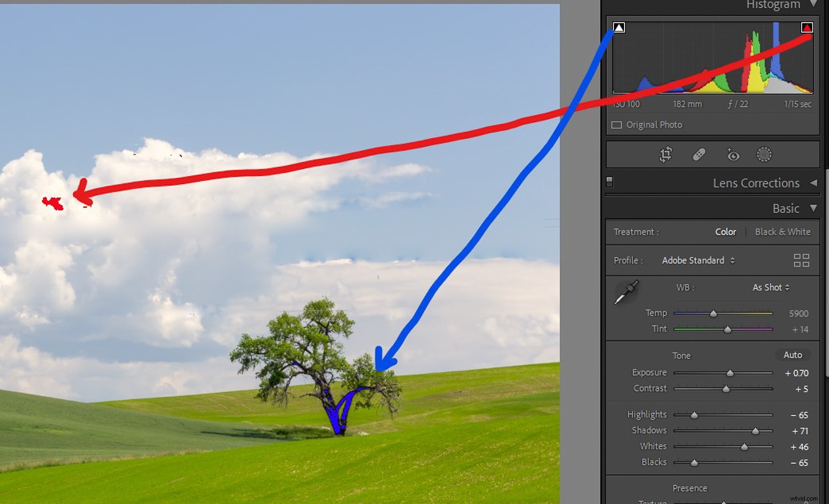The image size is (829, 504).
Task: Select the Crop Overlay tool
Action: 666,155
